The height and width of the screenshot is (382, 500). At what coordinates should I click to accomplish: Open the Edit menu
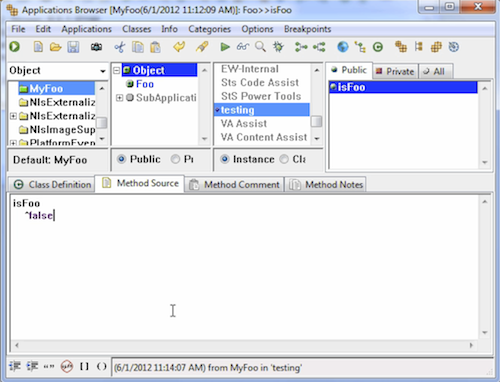(43, 29)
